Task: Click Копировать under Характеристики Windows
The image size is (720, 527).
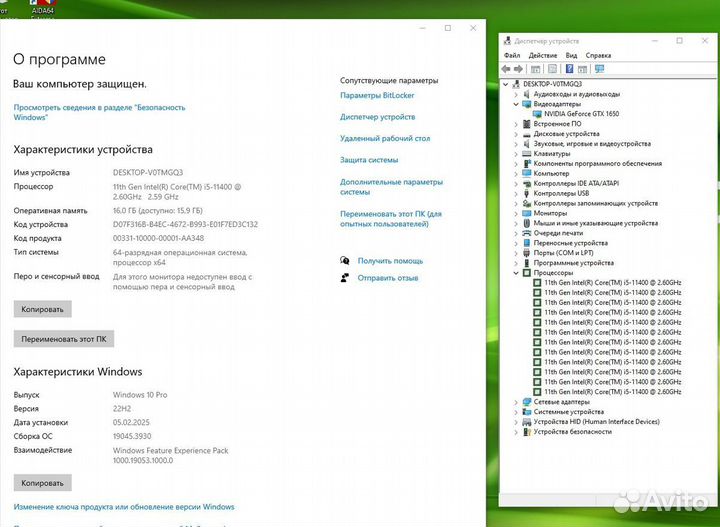Action: pos(42,483)
